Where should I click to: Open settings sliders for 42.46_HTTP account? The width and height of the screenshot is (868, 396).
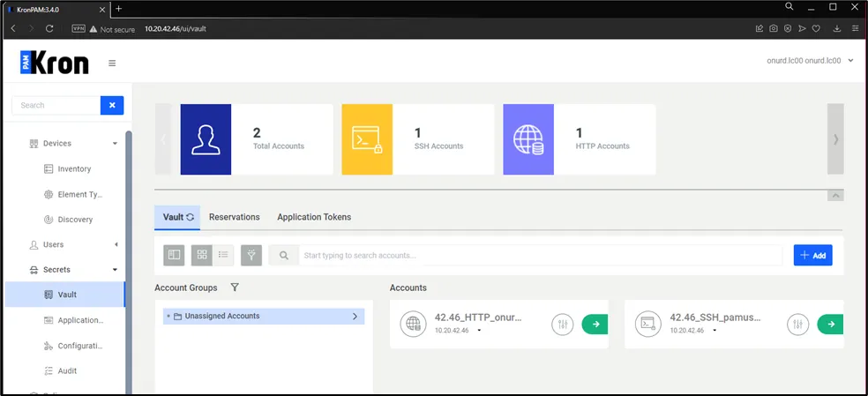click(x=562, y=325)
